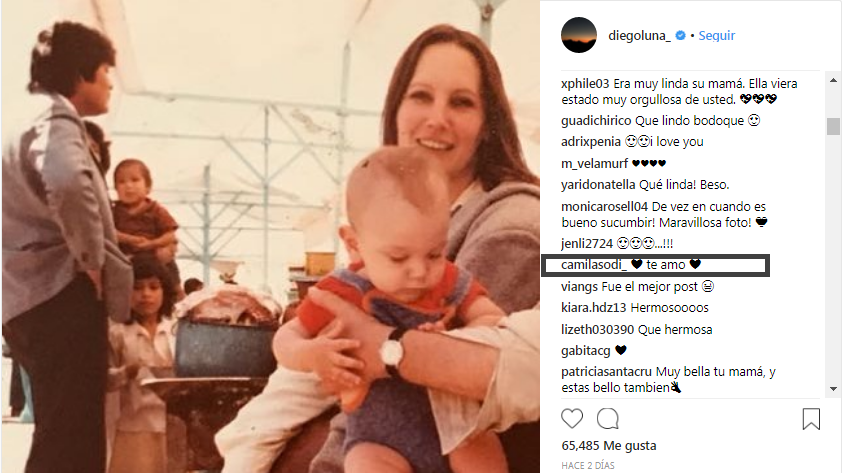View the 65,485 Me gusta likes list

pos(608,446)
